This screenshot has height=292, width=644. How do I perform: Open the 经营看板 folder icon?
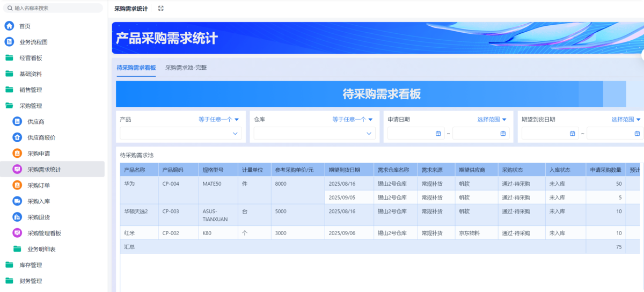9,57
